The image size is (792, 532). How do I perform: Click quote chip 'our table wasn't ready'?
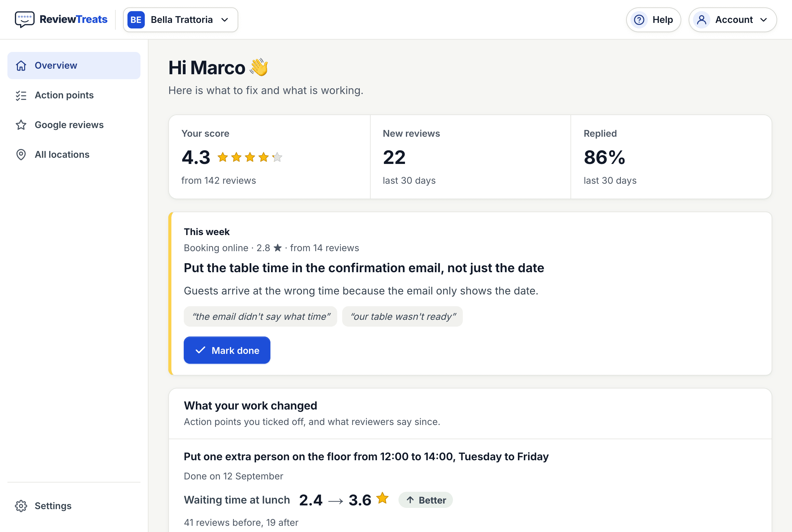(x=402, y=316)
